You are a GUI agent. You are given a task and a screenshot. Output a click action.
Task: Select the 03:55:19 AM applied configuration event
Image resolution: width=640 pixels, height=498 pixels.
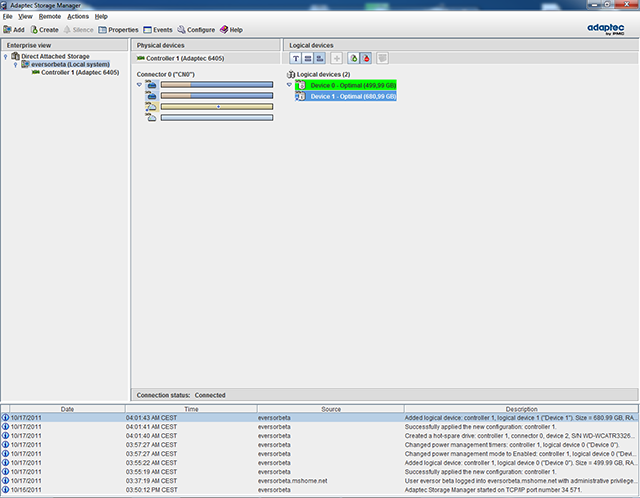[320, 471]
